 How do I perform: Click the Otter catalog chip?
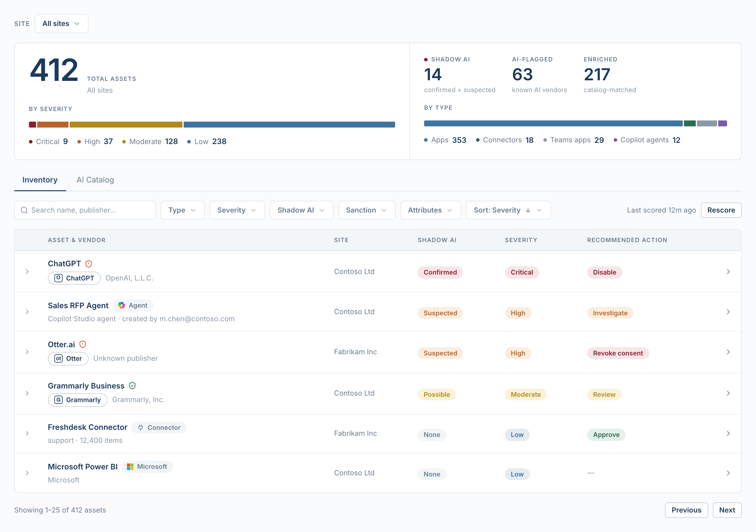(x=68, y=358)
